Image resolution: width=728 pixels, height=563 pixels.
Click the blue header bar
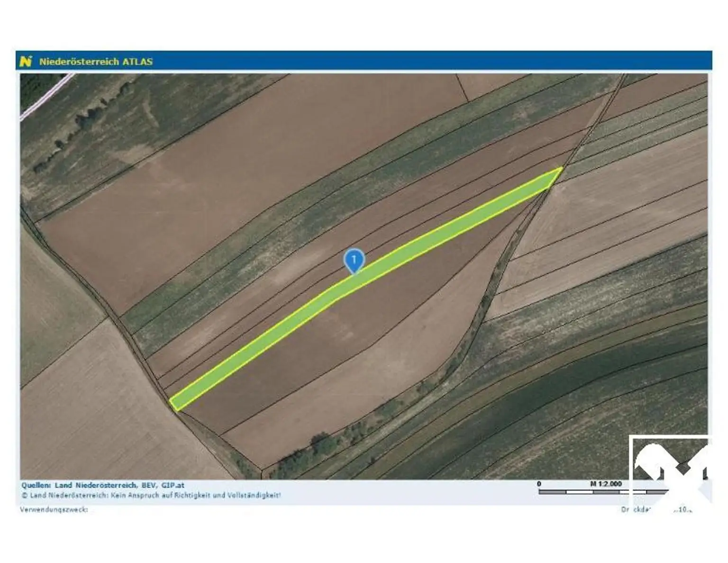tap(427, 61)
